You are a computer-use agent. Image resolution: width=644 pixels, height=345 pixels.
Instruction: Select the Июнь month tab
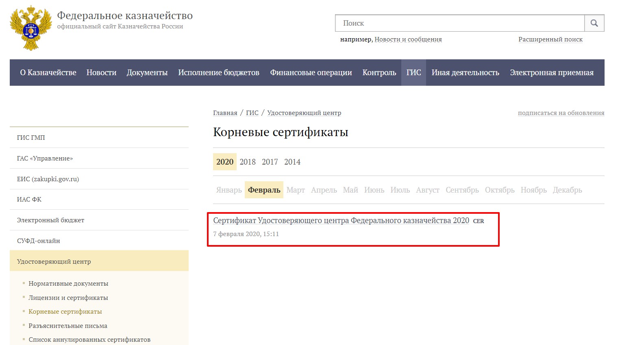[374, 190]
